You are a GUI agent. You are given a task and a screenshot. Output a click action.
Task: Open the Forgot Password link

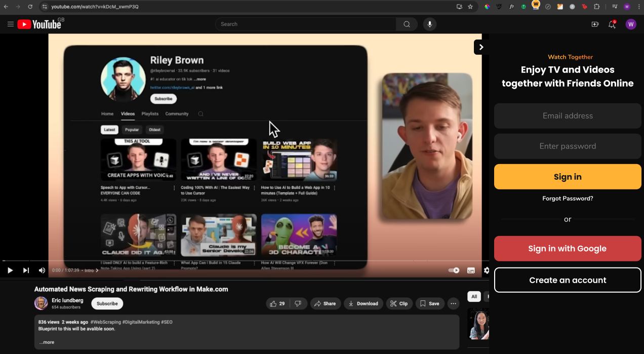[x=568, y=199]
